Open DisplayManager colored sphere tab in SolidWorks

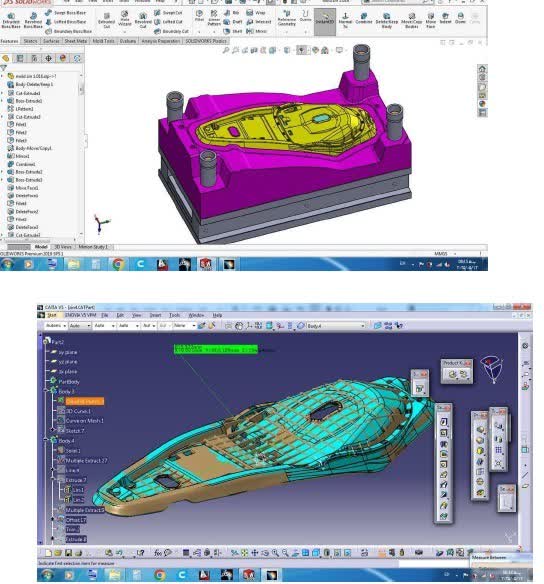point(63,58)
